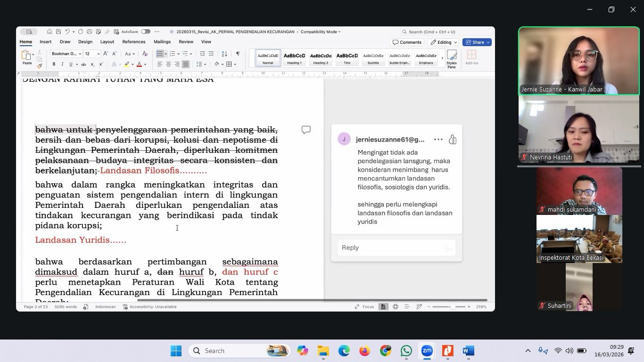644x362 pixels.
Task: Toggle the show paragraph marks icon
Action: (x=238, y=54)
